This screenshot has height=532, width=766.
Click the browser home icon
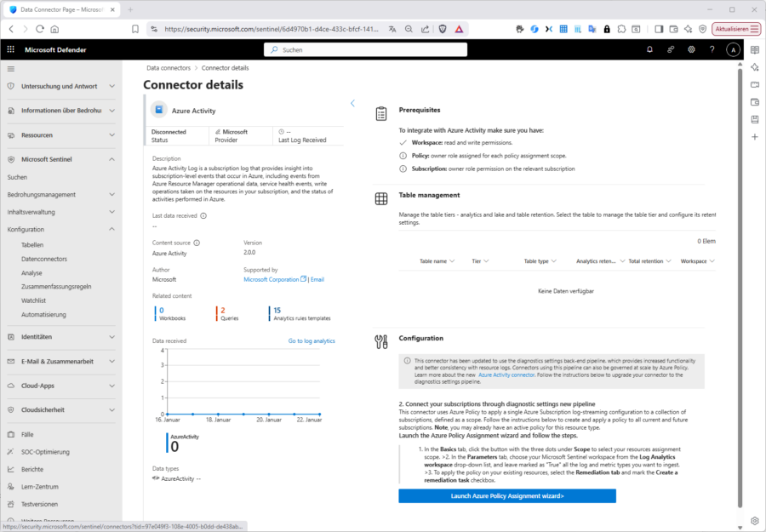coord(54,28)
